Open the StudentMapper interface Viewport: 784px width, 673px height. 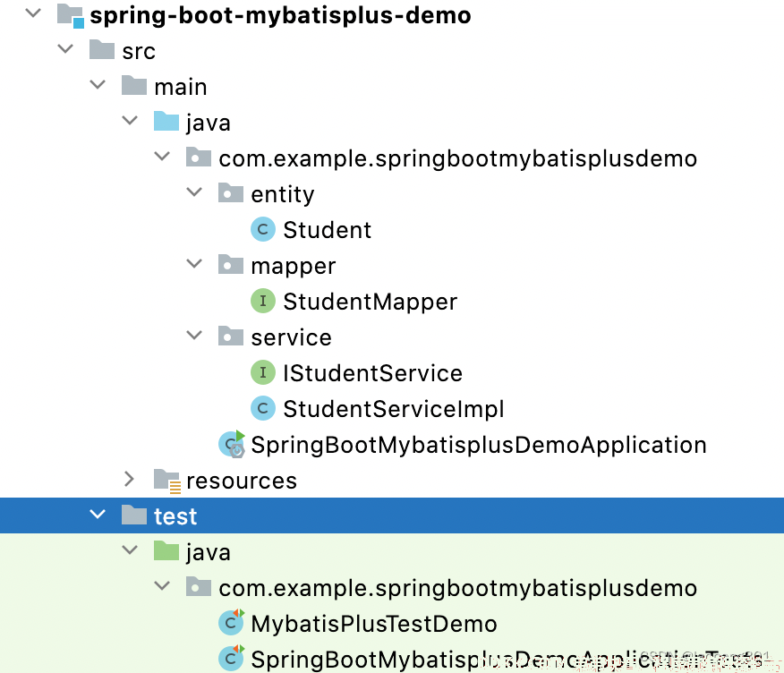370,302
